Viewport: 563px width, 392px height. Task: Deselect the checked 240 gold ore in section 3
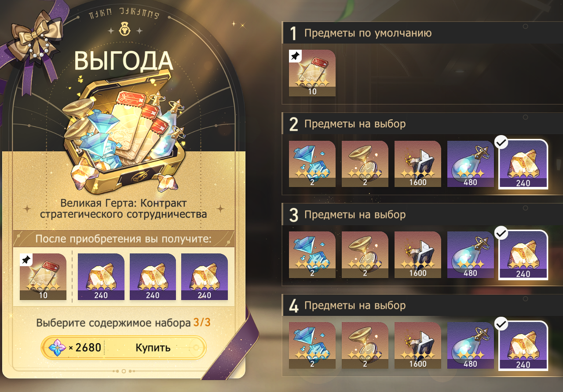[x=523, y=255]
